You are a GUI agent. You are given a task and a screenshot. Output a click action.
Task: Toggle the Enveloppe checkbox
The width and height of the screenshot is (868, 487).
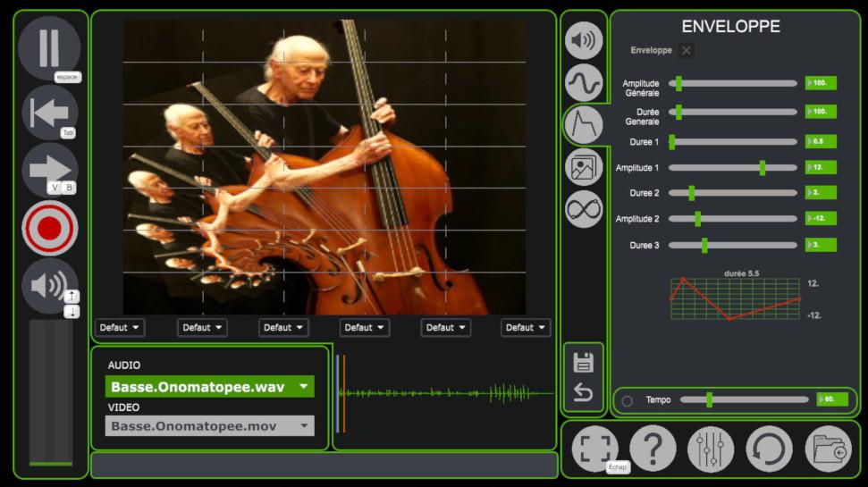[x=686, y=50]
